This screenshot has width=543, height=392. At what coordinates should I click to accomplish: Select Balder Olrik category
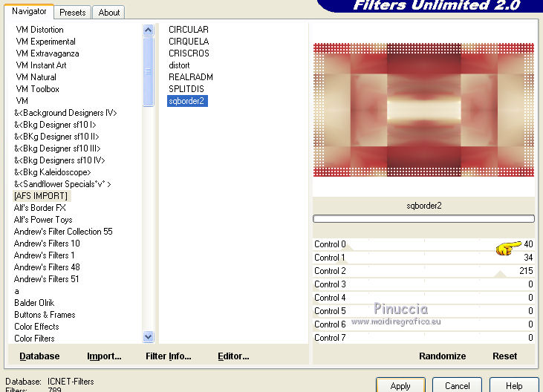coord(34,303)
